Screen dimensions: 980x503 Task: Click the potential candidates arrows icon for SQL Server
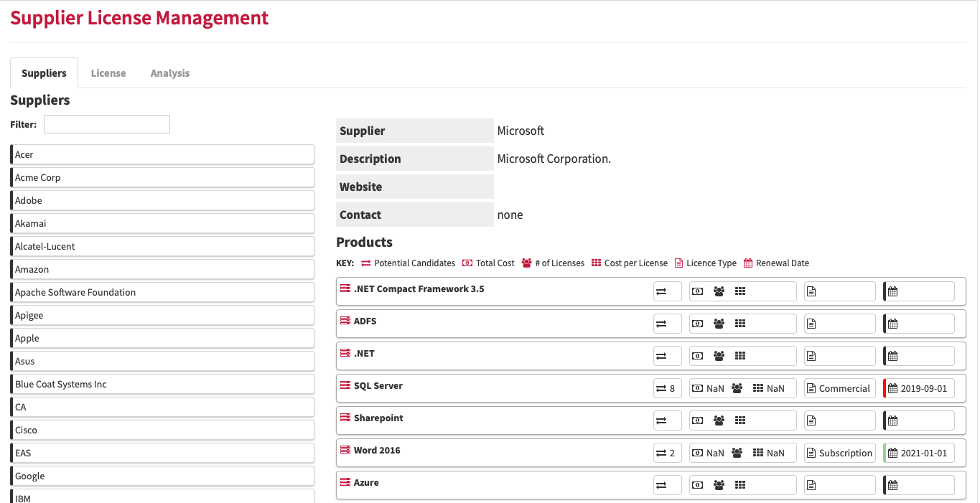click(x=661, y=389)
